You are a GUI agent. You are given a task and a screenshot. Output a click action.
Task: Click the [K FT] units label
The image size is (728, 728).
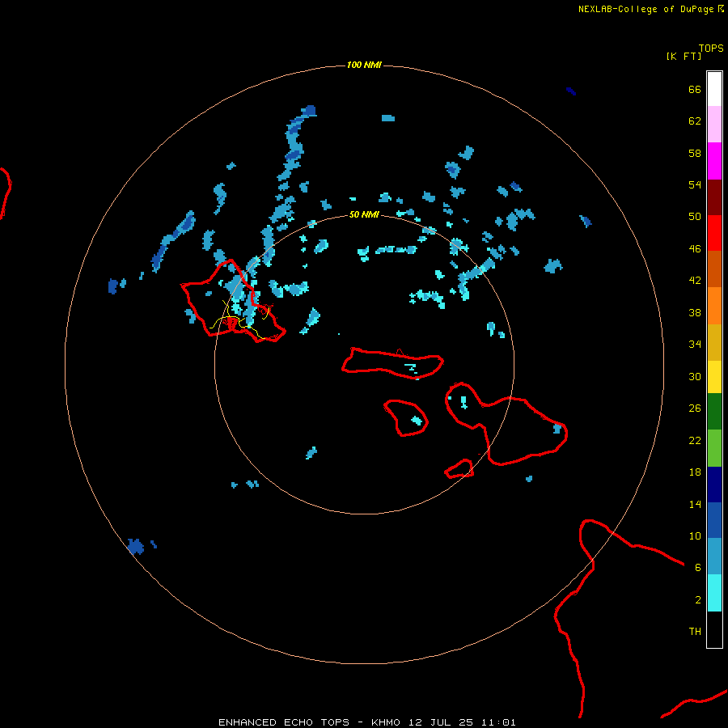pos(684,56)
